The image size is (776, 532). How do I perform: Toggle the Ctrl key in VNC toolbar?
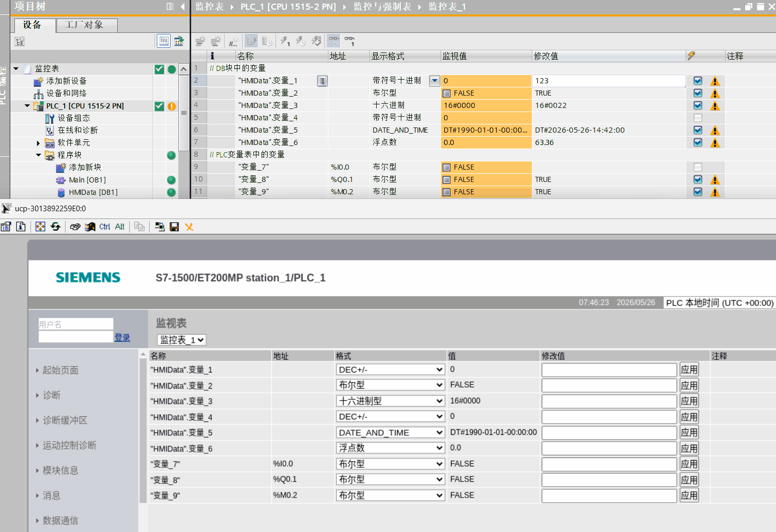(105, 227)
